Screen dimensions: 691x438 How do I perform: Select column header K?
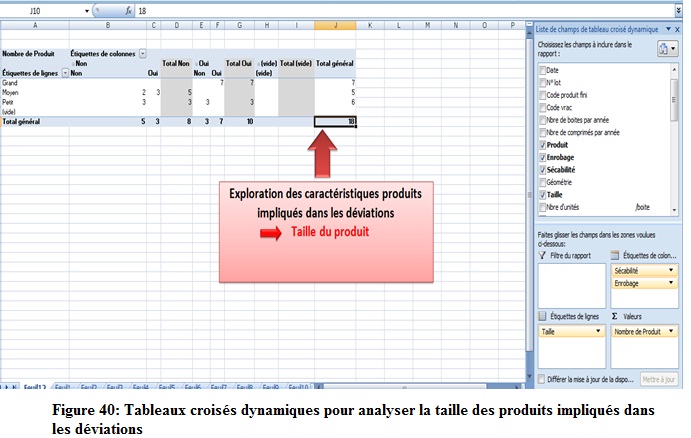(x=370, y=26)
